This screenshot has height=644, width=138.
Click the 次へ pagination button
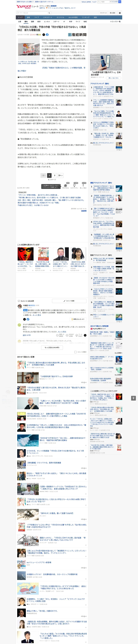click(61, 175)
